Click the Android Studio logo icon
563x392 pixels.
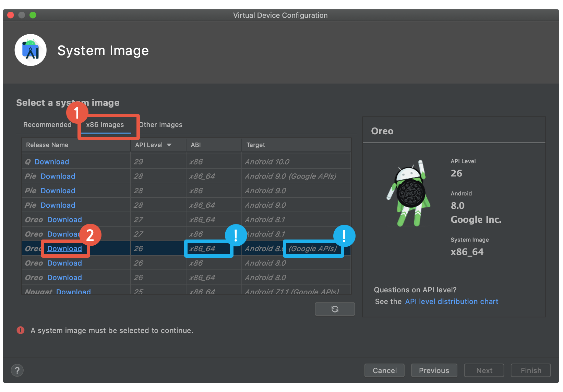pyautogui.click(x=31, y=50)
